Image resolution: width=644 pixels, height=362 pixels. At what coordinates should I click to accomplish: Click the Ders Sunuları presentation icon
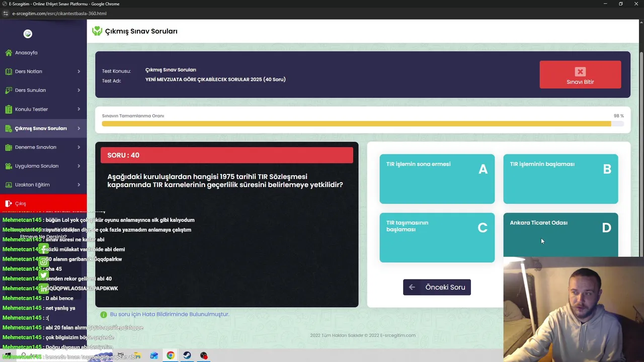pyautogui.click(x=9, y=90)
